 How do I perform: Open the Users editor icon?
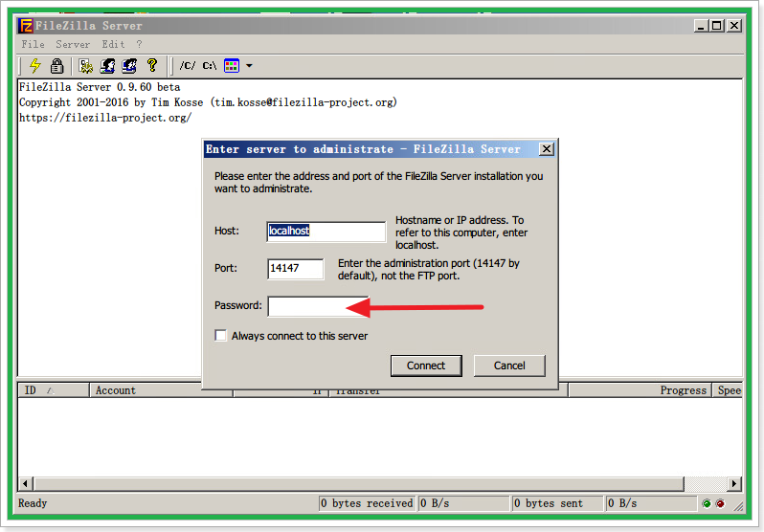click(x=107, y=66)
